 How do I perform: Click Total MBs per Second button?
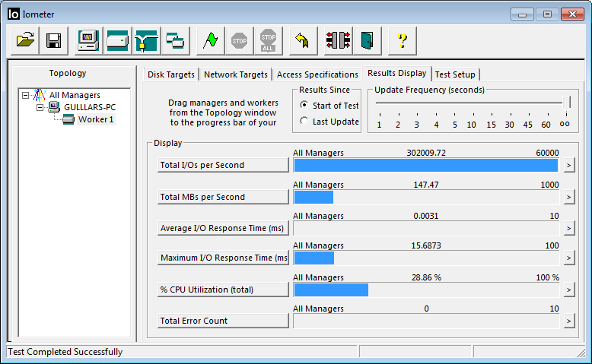coord(223,197)
